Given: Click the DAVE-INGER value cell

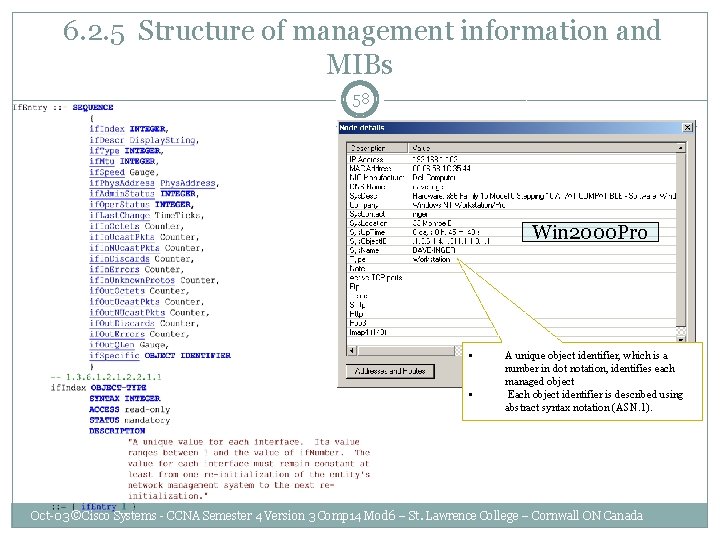Looking at the screenshot, I should coord(434,250).
